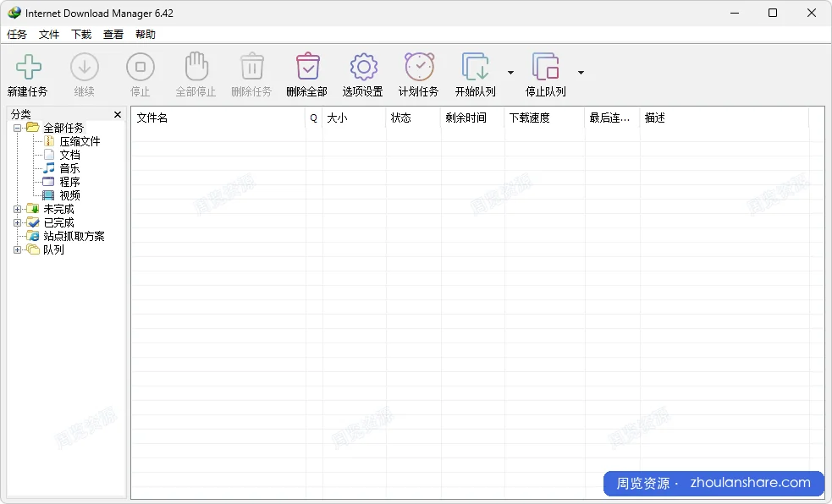
Task: Sort by the Q column header
Action: [x=314, y=118]
